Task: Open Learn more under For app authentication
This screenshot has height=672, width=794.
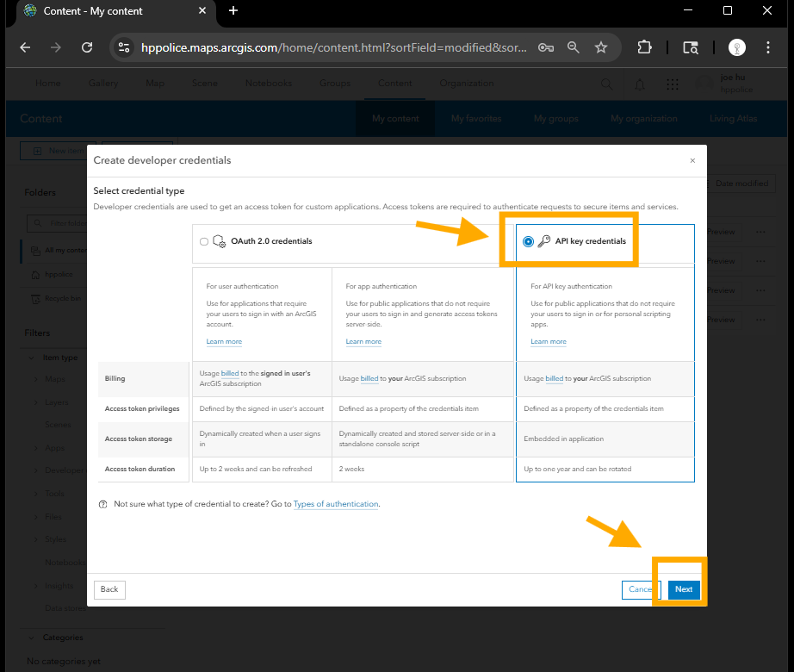Action: point(363,342)
